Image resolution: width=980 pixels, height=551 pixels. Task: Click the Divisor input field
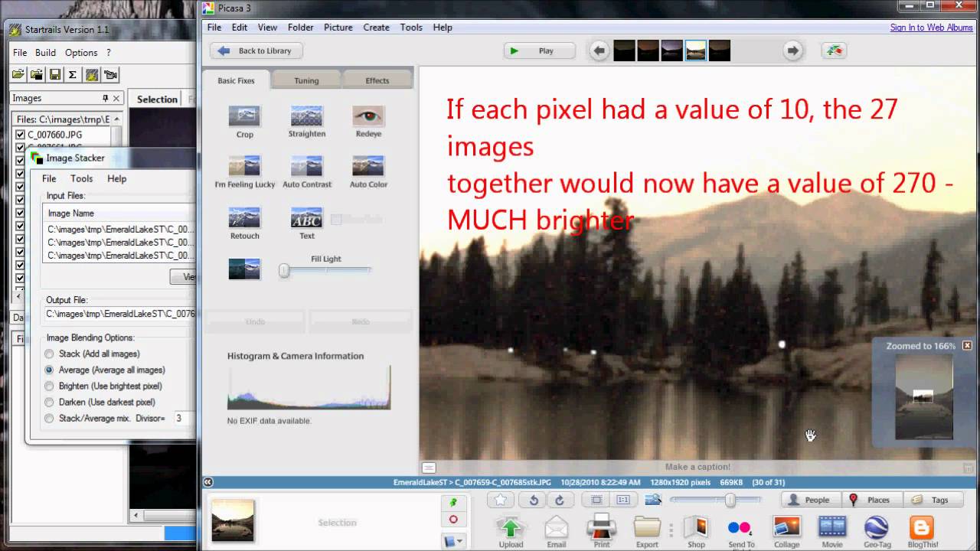tap(184, 419)
